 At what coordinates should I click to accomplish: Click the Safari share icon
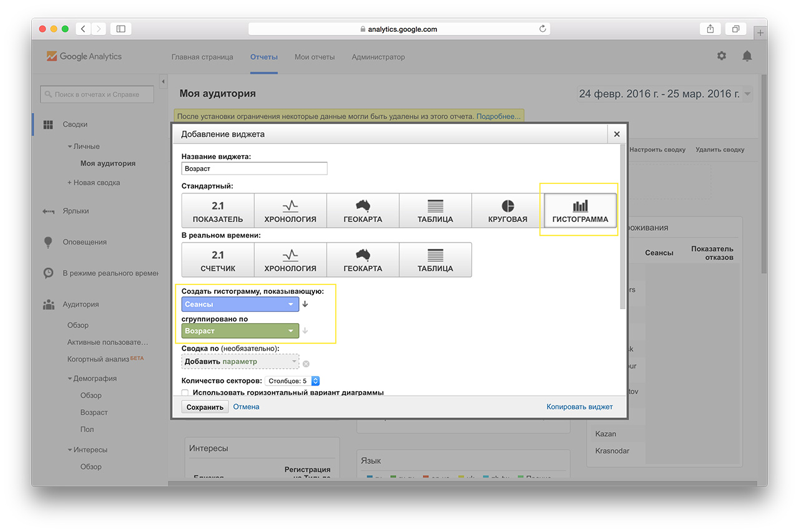pos(710,29)
